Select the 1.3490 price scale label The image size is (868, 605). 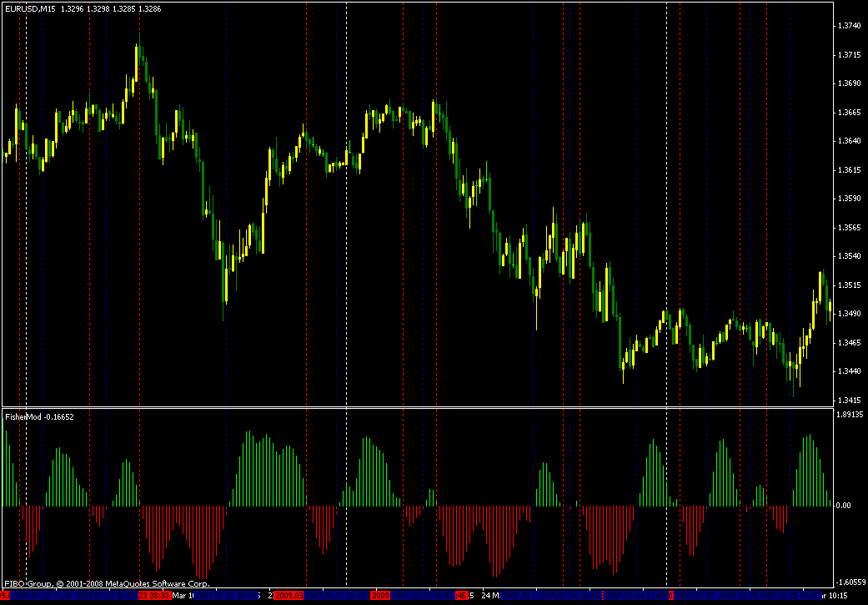(848, 314)
